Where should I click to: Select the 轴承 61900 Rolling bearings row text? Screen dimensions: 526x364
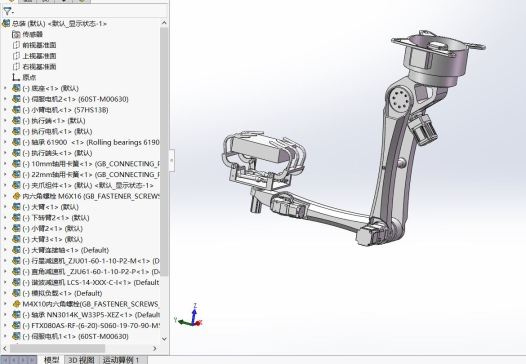tap(91, 142)
